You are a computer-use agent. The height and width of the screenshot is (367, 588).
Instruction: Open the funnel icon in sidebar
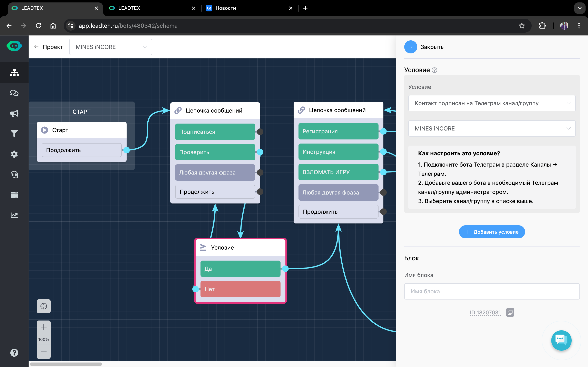point(14,134)
